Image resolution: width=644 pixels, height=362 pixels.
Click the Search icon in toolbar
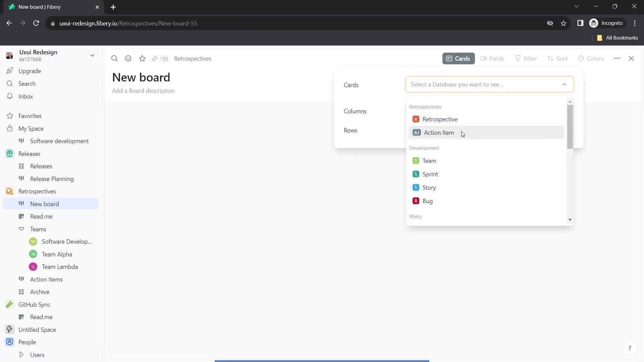click(114, 58)
